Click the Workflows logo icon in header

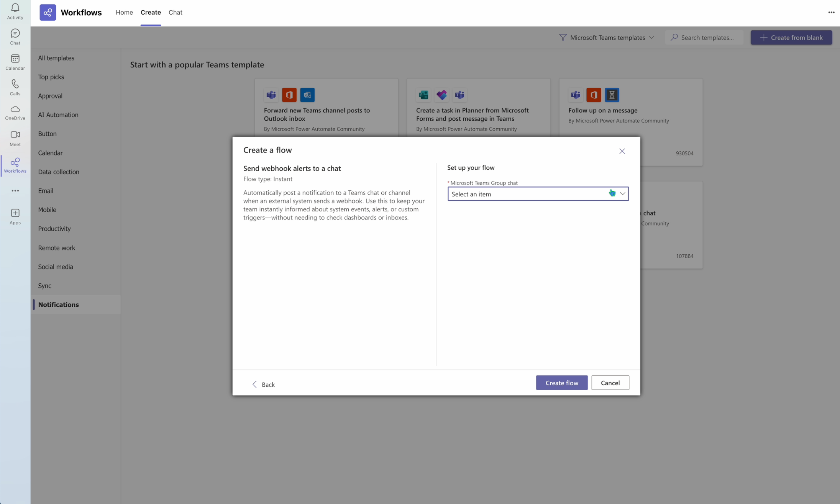[x=48, y=13]
